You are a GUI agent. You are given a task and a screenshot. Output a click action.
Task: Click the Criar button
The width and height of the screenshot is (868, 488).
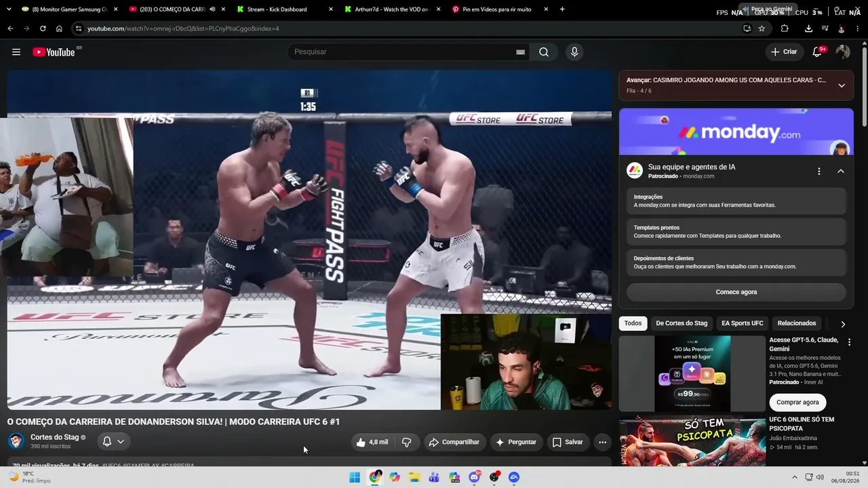(784, 52)
